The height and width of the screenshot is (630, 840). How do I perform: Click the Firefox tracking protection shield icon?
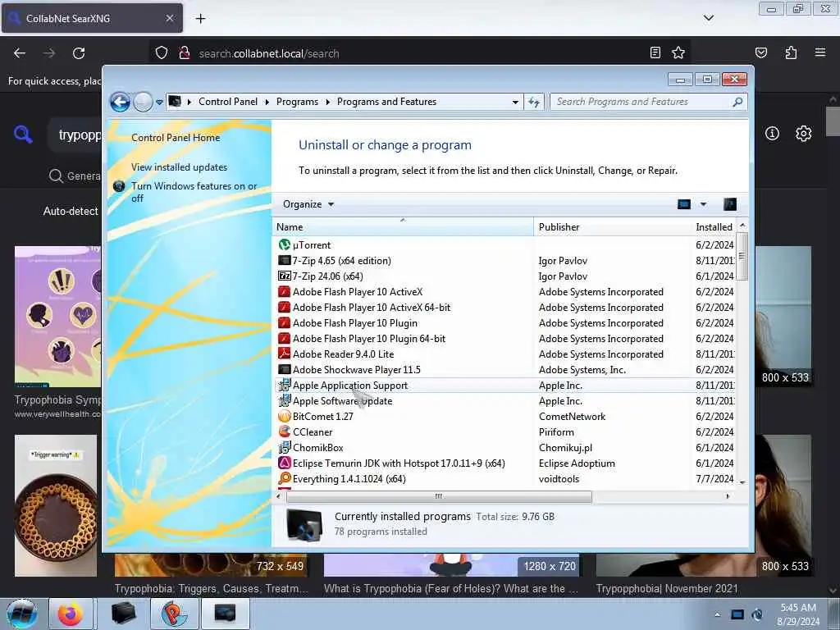tap(162, 52)
